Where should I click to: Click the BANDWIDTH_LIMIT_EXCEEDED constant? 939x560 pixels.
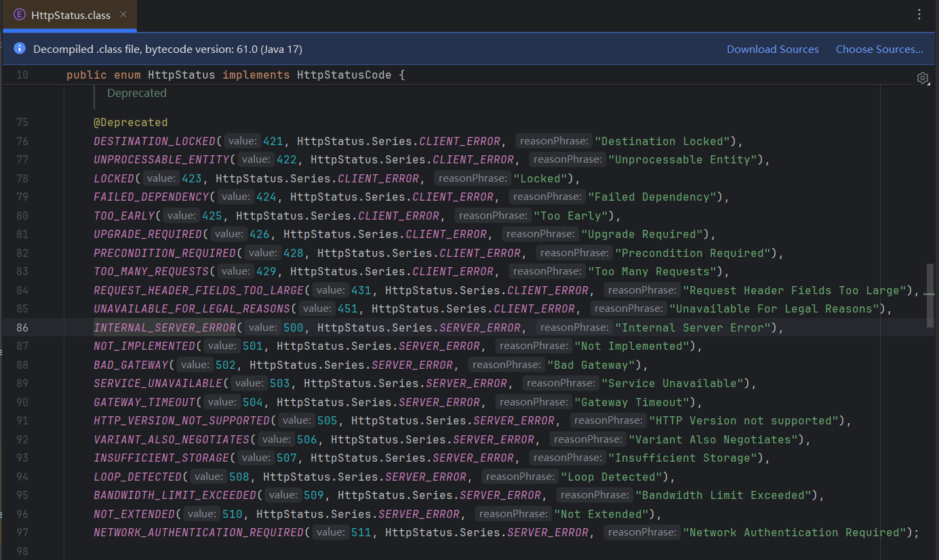pyautogui.click(x=175, y=496)
